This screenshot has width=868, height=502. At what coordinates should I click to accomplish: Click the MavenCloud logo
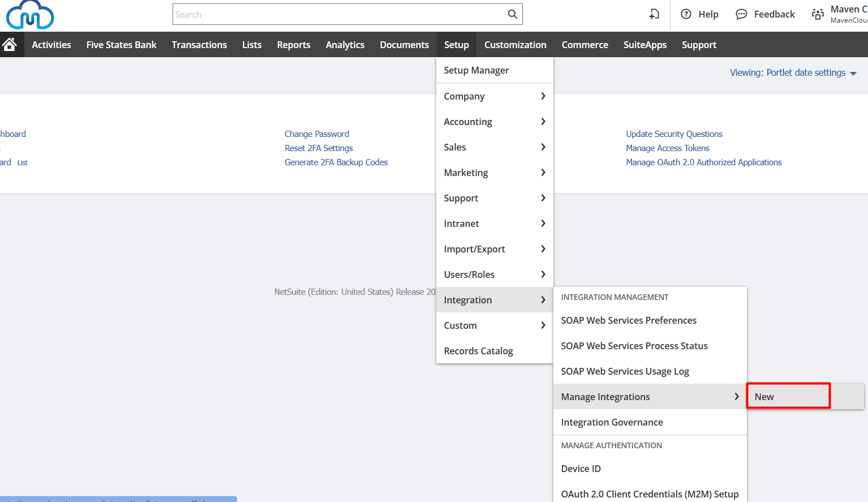pos(30,15)
